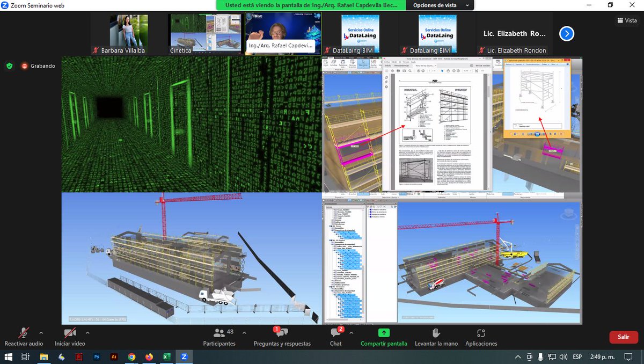Viewport: 644px width, 364px height.
Task: Select Lic. Elizabeth Rondon participant tile
Action: point(515,34)
